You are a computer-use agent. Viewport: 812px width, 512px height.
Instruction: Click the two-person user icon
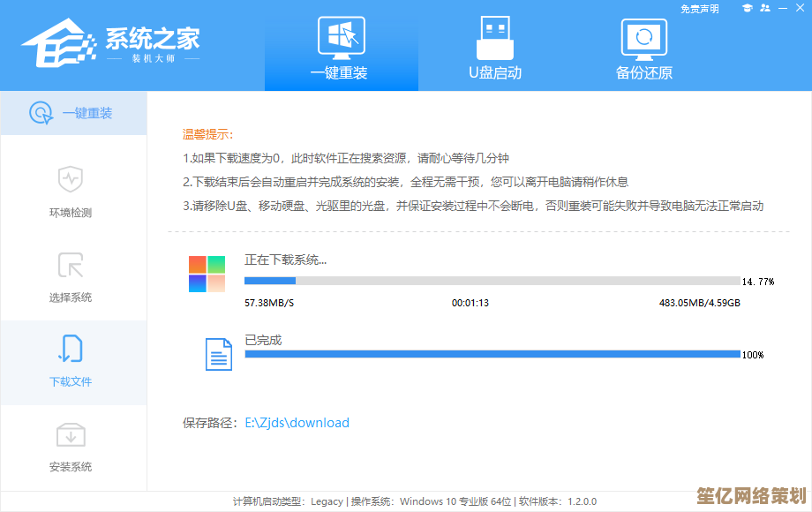click(x=765, y=9)
